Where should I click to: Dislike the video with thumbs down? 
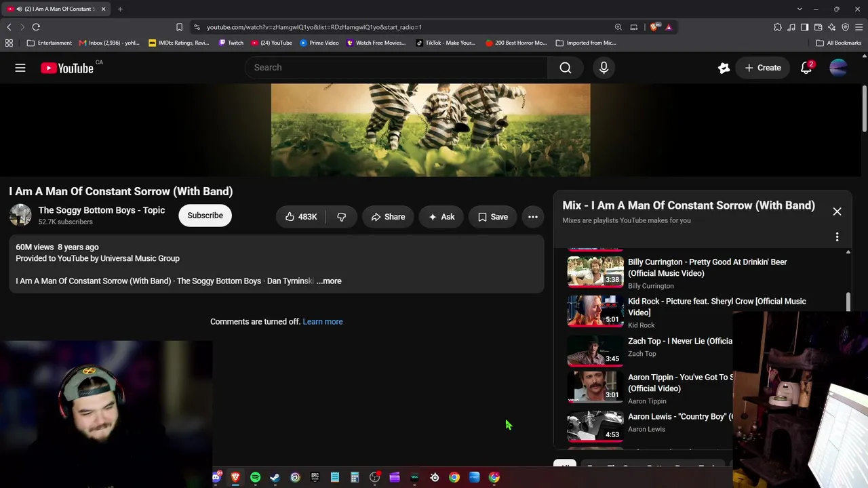(342, 217)
